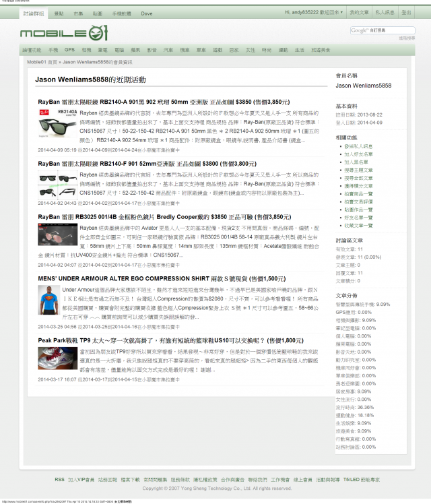Open the Superman compression shirt thumbnail
This screenshot has height=504, width=431.
(x=48, y=300)
